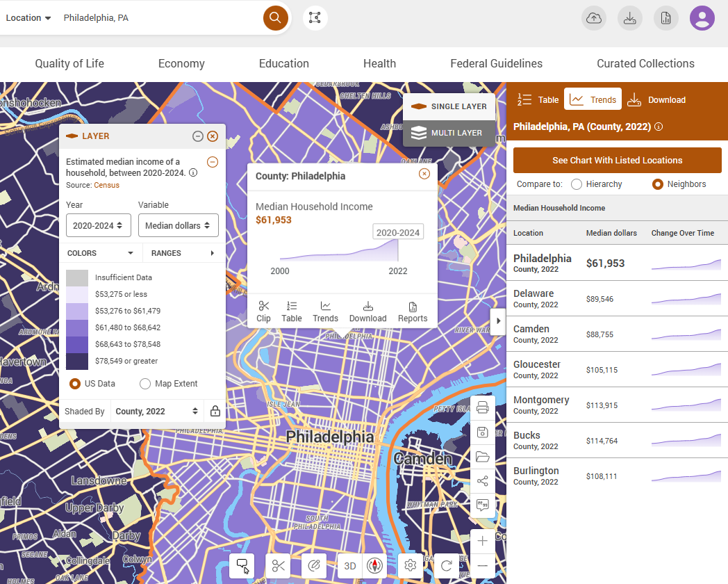The height and width of the screenshot is (584, 728).
Task: Expand the Shaded By County, 2022 dropdown
Action: point(157,411)
